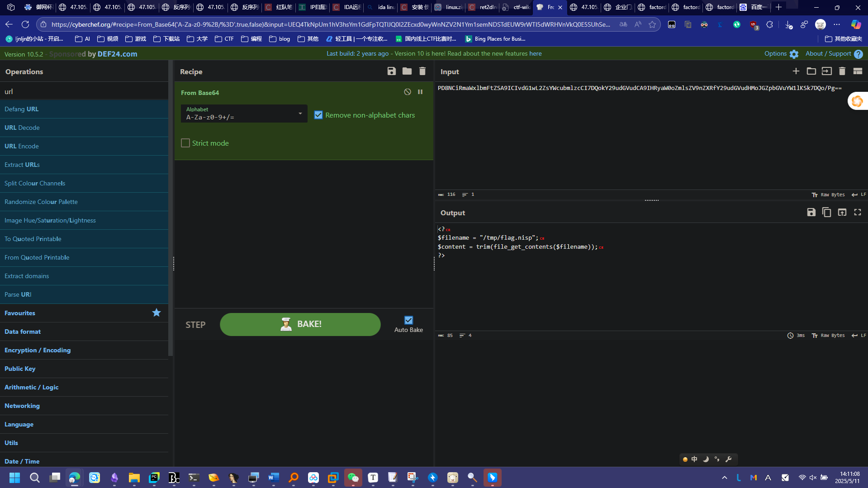This screenshot has height=488, width=868.
Task: Open the Base64 Alphabet dropdown
Action: (x=244, y=114)
